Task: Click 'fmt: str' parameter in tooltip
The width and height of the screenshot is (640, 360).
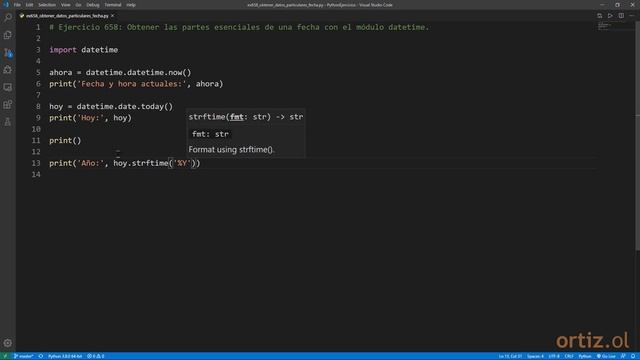Action: pyautogui.click(x=211, y=134)
